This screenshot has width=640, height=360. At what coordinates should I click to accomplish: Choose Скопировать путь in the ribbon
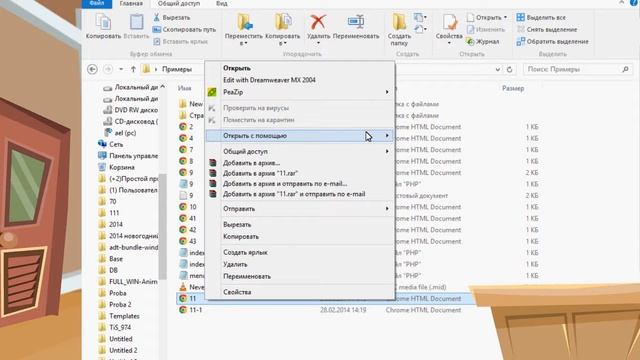click(184, 29)
